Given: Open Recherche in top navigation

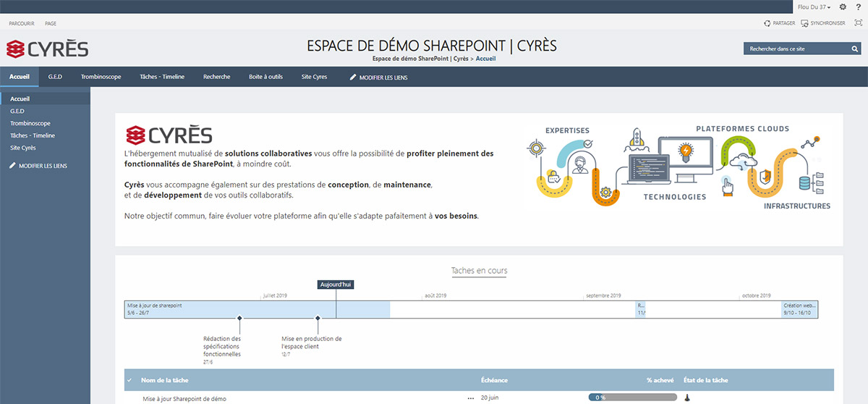Looking at the screenshot, I should (217, 77).
